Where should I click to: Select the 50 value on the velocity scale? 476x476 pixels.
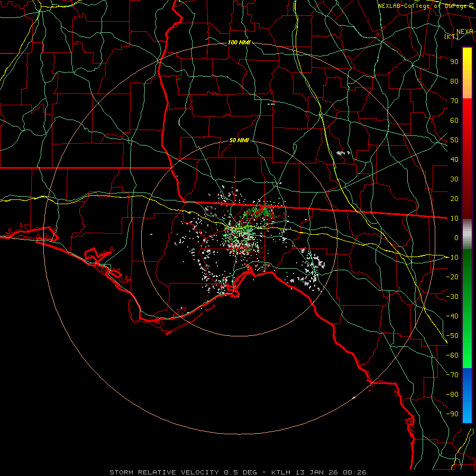pos(454,140)
